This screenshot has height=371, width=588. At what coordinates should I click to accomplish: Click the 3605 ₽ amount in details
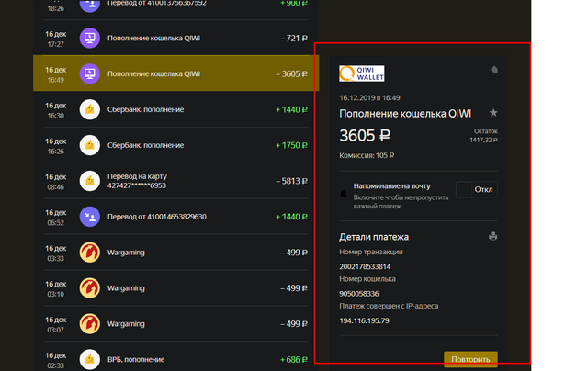(x=365, y=135)
